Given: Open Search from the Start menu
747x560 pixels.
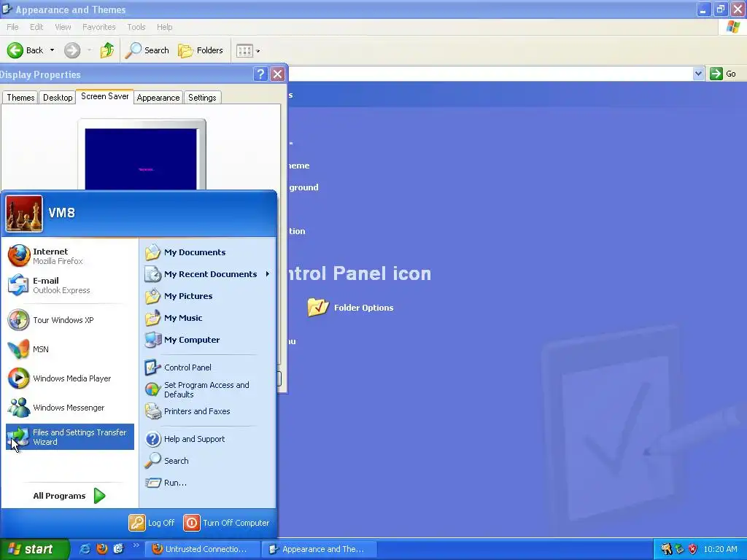Looking at the screenshot, I should click(x=208, y=461).
